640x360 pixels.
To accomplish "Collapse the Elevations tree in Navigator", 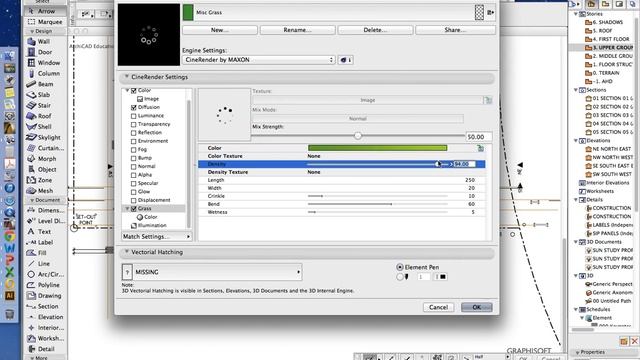I will [x=576, y=140].
